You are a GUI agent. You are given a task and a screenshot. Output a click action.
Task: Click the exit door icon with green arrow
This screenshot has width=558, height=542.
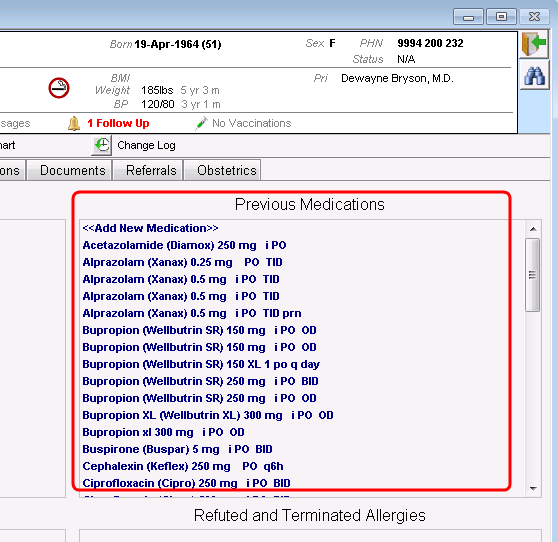(535, 44)
